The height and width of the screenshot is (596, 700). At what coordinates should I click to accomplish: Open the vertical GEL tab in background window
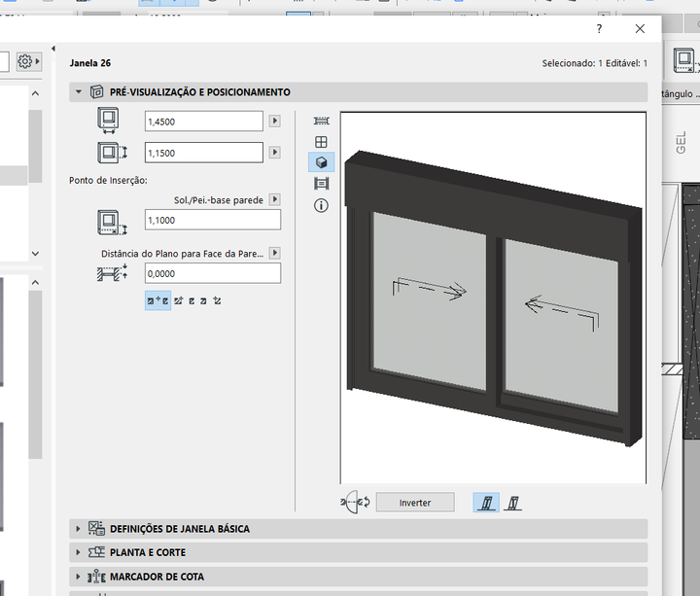point(682,142)
